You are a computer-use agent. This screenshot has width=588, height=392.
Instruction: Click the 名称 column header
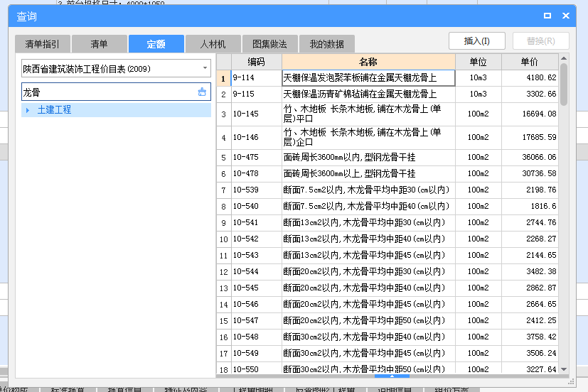368,62
